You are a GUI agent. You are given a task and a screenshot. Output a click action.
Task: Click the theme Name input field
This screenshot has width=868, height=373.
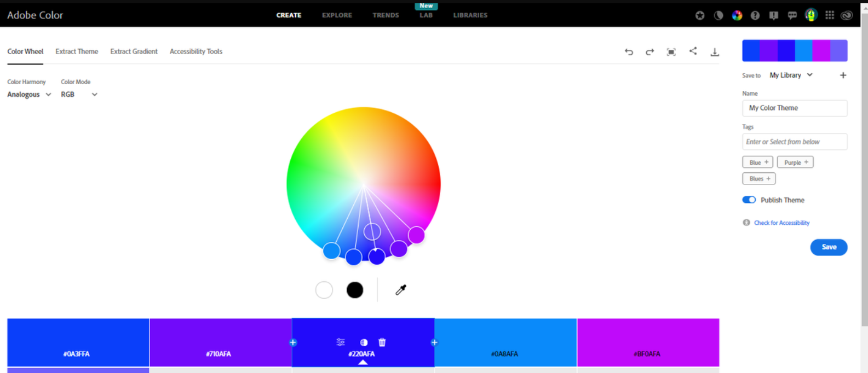[x=795, y=108]
